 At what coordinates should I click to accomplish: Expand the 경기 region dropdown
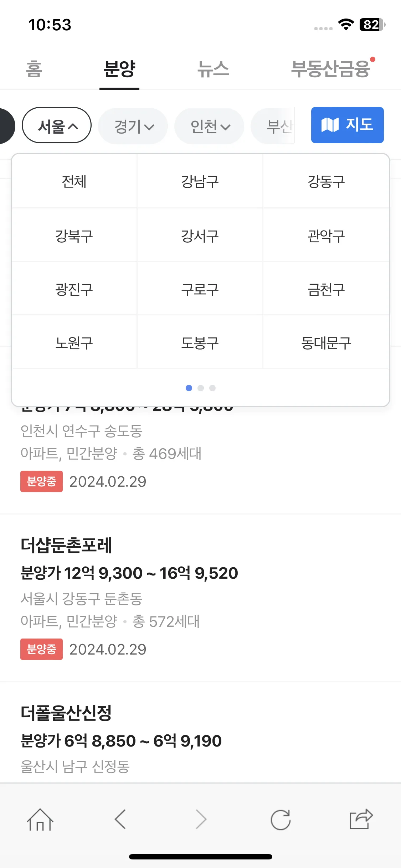click(133, 126)
